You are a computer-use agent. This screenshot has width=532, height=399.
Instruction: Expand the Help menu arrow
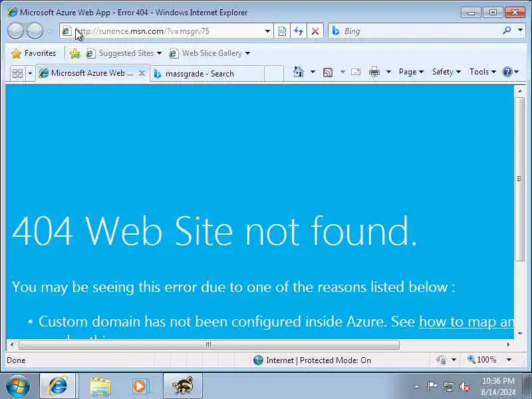point(517,72)
